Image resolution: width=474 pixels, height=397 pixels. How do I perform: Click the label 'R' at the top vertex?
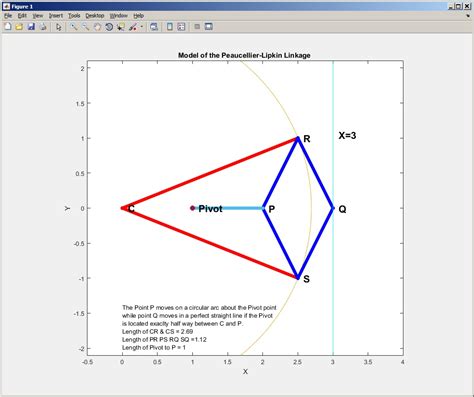(307, 139)
